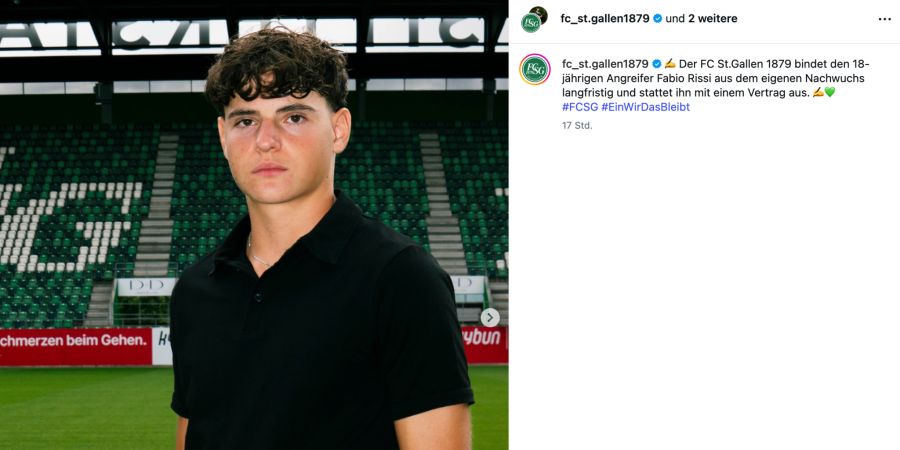Screen dimensions: 900x450
Task: Open fc_st.gallen1879 profile from header
Action: 605,18
